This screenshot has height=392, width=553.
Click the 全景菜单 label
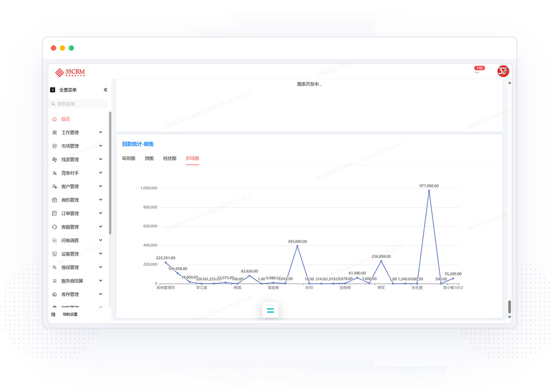[68, 90]
